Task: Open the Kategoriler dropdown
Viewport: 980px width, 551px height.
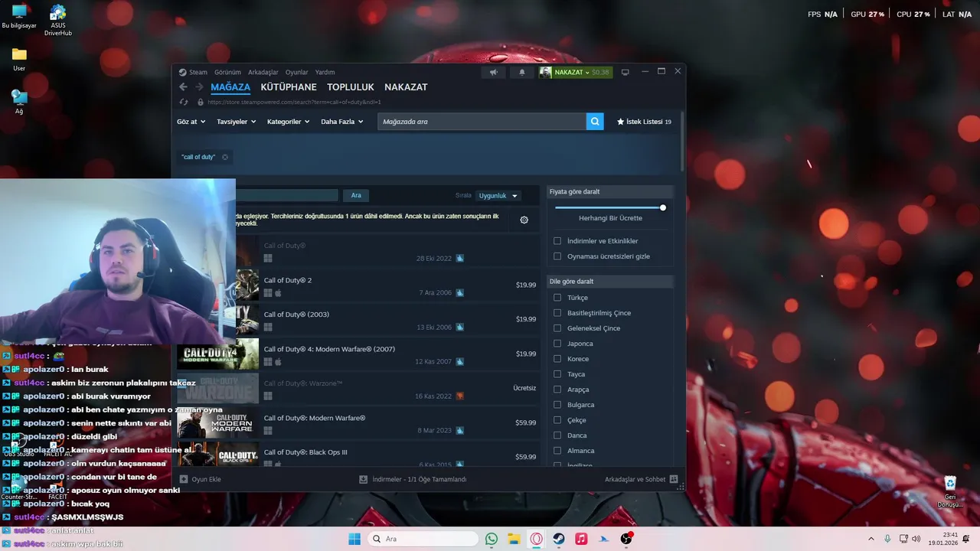Action: point(288,122)
